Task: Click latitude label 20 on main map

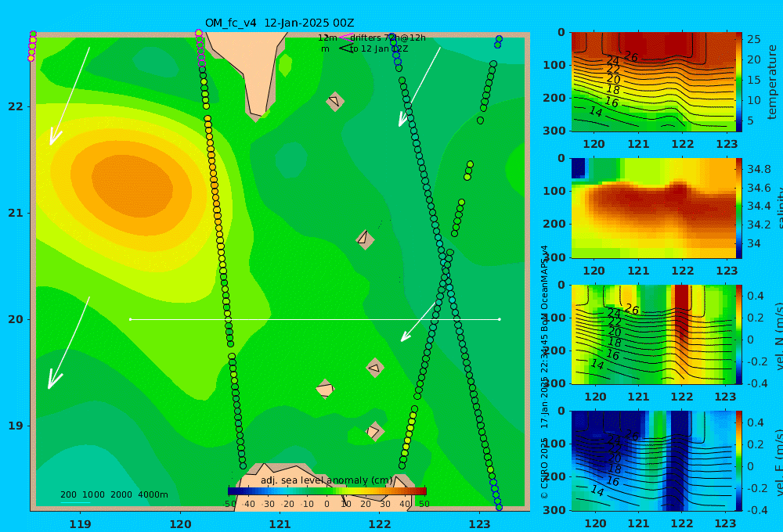Action: click(x=16, y=319)
